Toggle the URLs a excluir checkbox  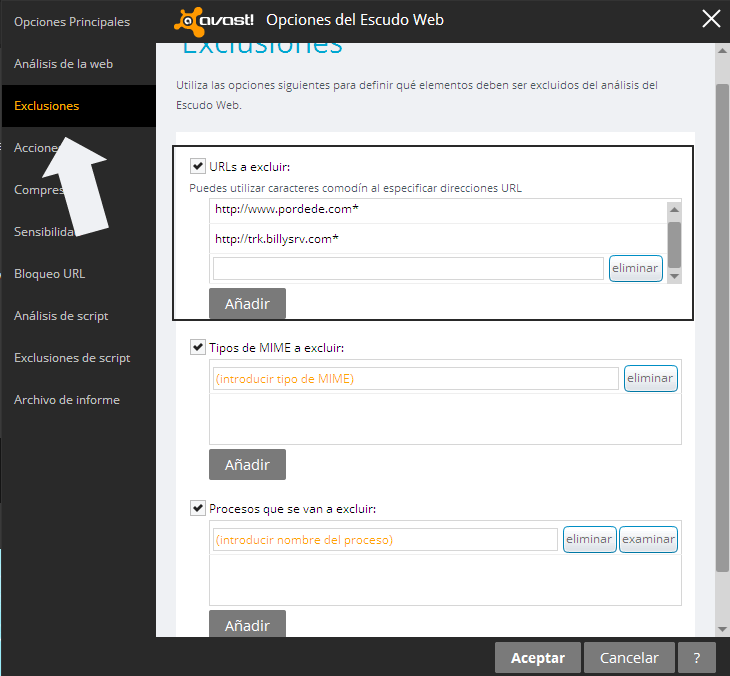coord(197,166)
